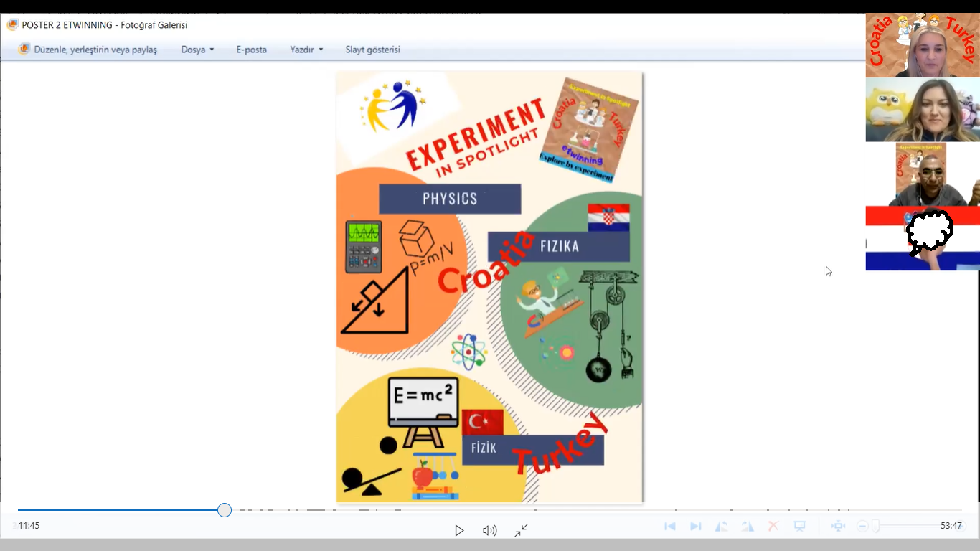This screenshot has height=551, width=980.
Task: Fit photo to window icon
Action: [838, 527]
